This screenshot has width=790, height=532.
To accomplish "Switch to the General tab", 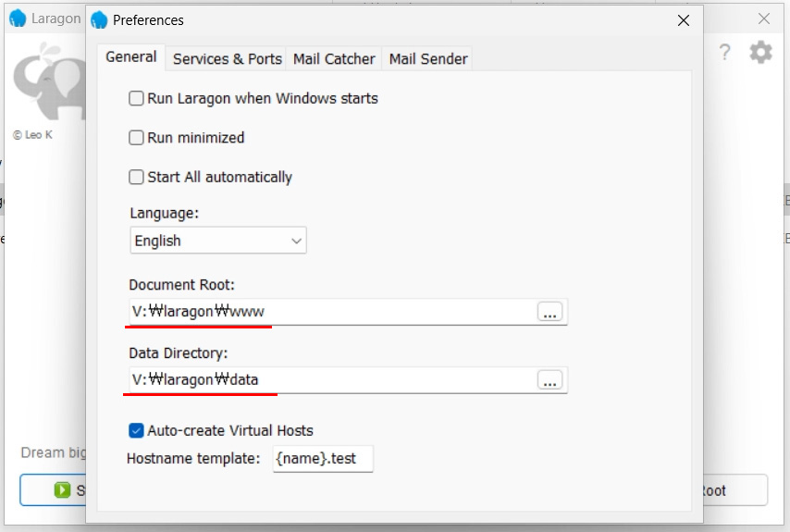I will [x=131, y=57].
